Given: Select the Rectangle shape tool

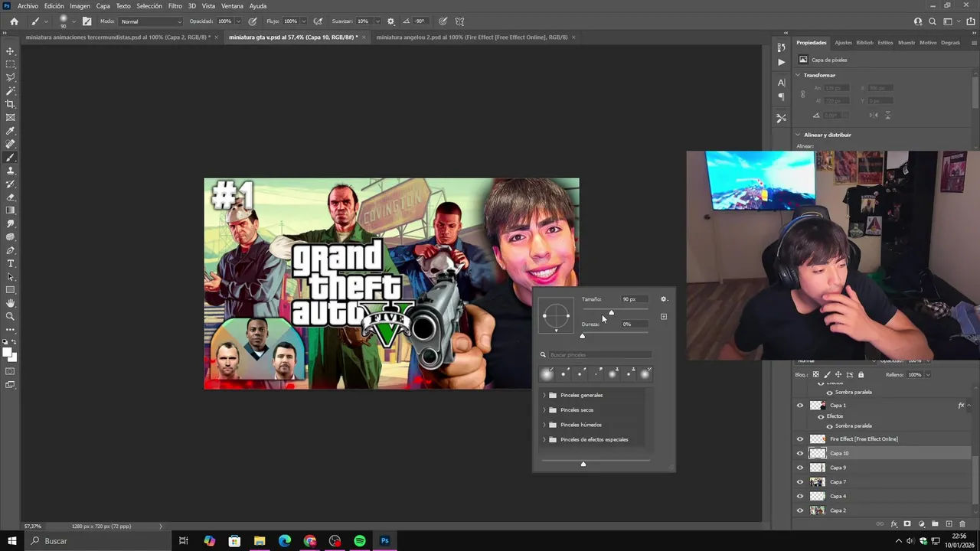Looking at the screenshot, I should 11,290.
